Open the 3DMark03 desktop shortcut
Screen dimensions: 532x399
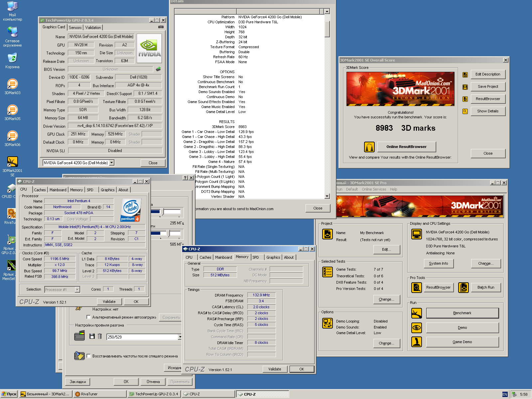pos(12,87)
